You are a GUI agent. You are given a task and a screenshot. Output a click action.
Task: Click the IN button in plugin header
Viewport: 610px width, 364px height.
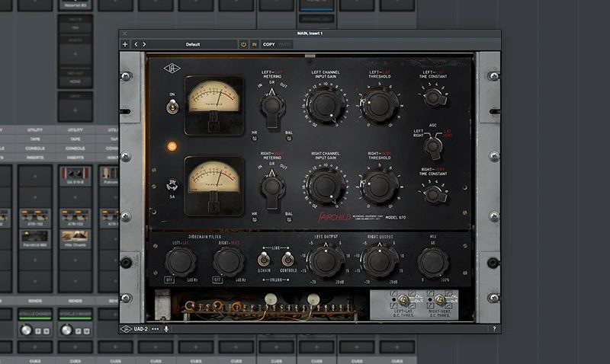click(x=255, y=44)
